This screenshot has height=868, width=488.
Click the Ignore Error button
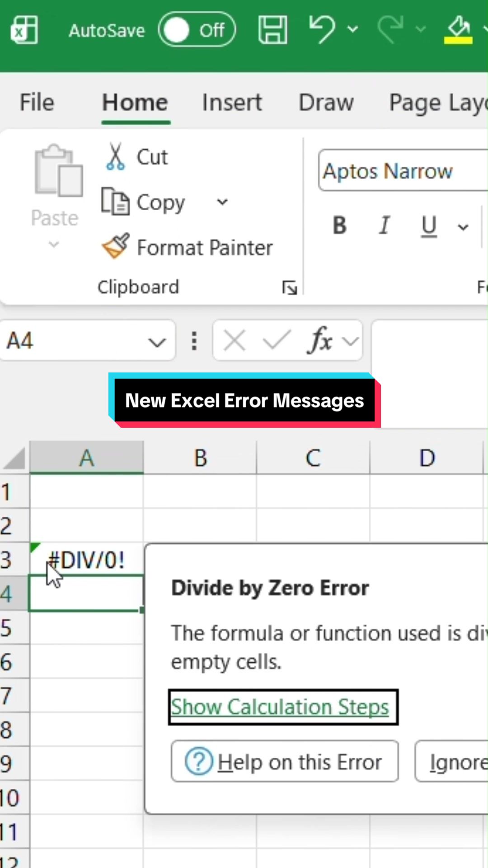(452, 762)
